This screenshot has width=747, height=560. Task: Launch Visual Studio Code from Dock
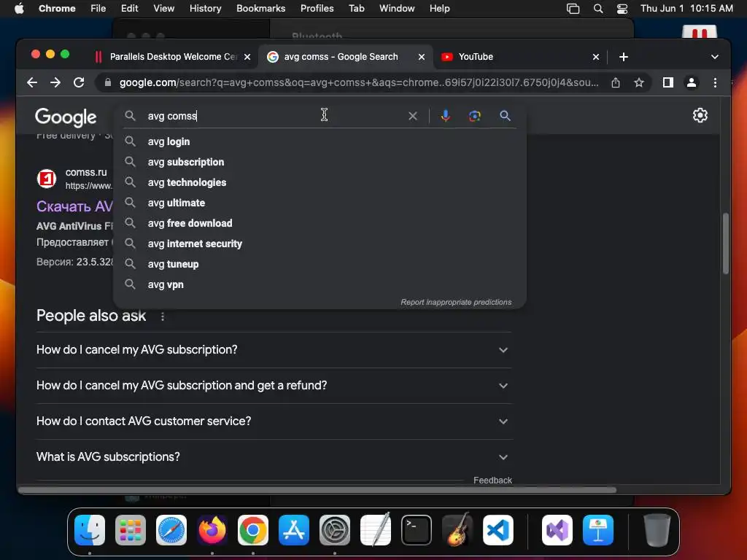coord(498,530)
